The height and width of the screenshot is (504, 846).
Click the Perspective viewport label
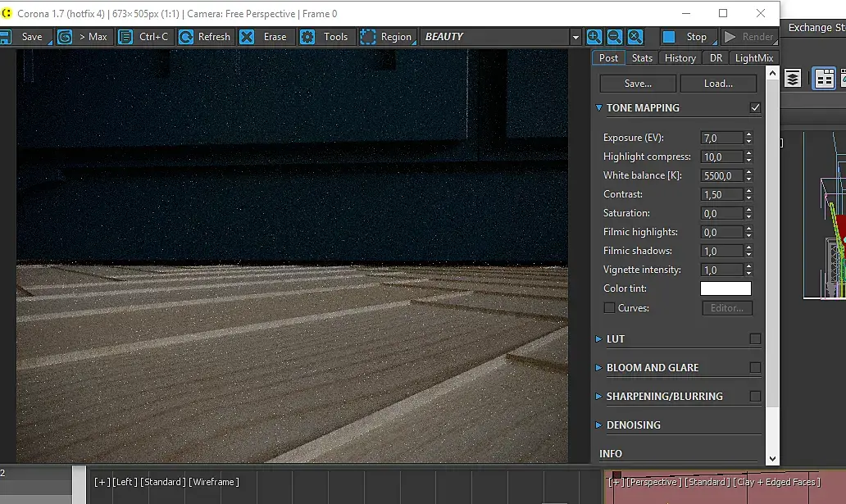point(653,482)
